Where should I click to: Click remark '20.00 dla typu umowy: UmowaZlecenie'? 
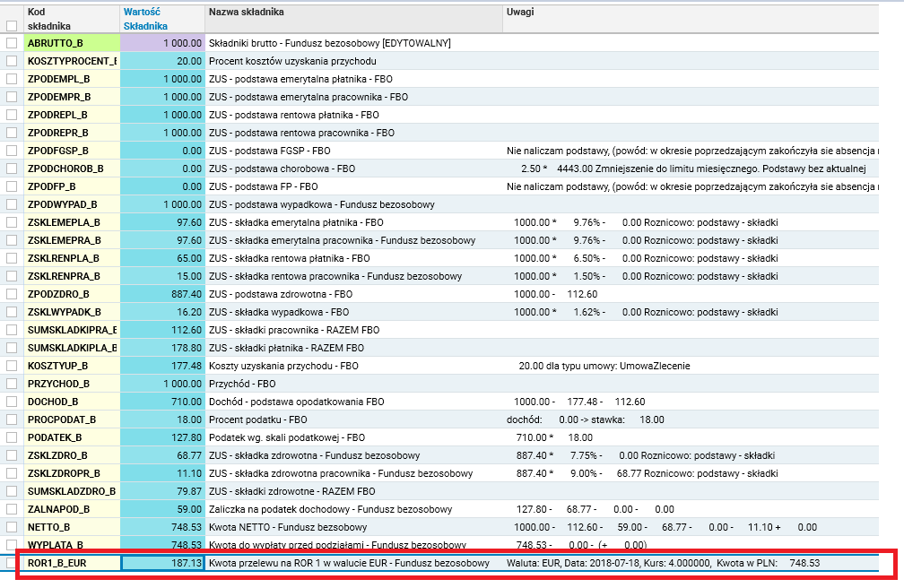point(604,366)
